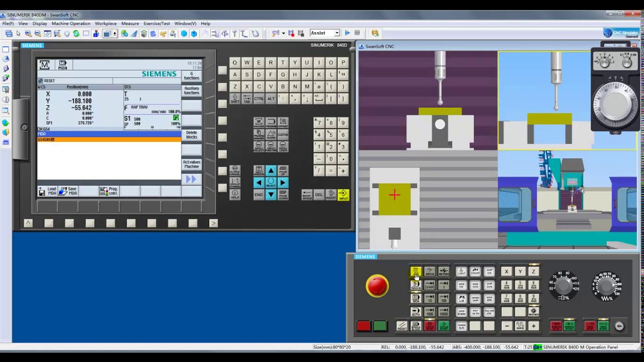Click the green FEED START key
The height and width of the screenshot is (362, 644).
604,326
